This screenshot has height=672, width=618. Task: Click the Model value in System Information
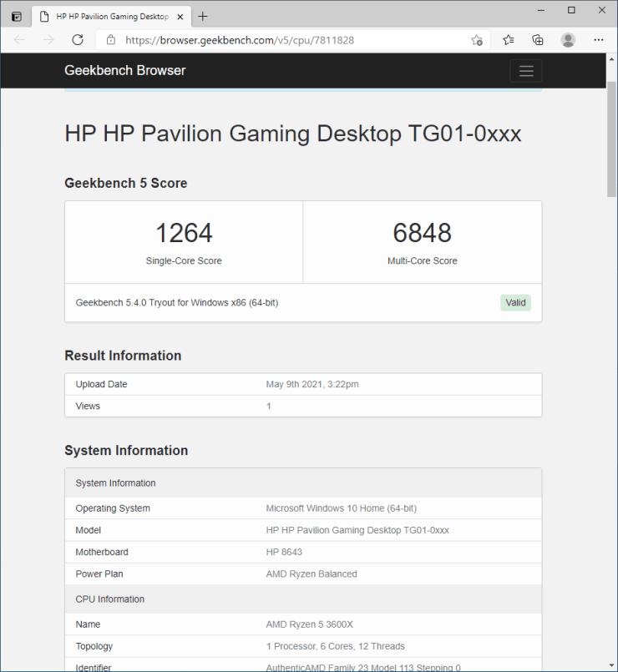[x=357, y=530]
